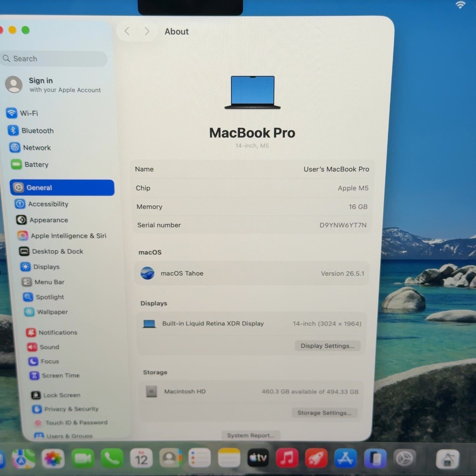The height and width of the screenshot is (476, 476).
Task: Open Accessibility settings
Action: tap(42, 204)
